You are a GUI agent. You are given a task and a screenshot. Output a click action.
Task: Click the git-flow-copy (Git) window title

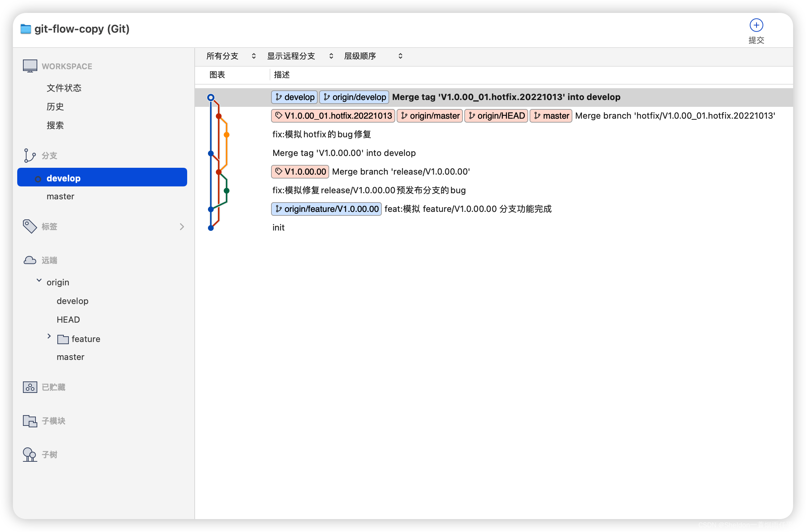tap(82, 29)
